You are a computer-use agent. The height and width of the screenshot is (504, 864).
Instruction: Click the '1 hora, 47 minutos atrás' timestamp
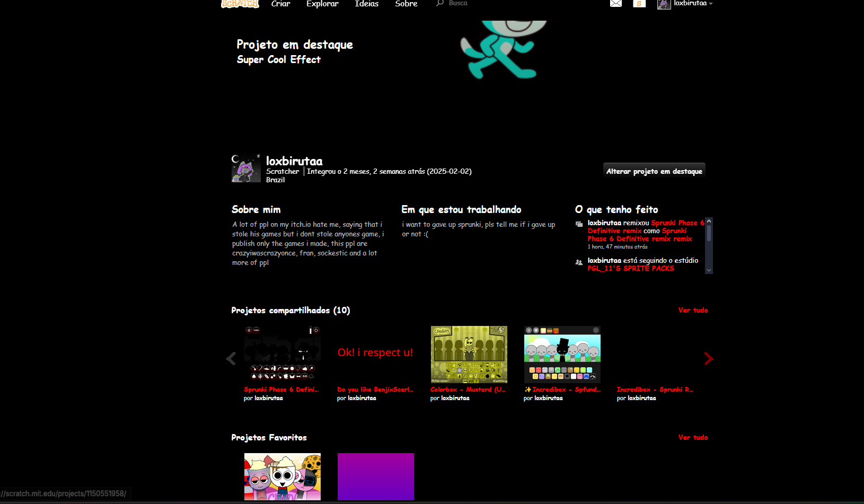tap(618, 247)
